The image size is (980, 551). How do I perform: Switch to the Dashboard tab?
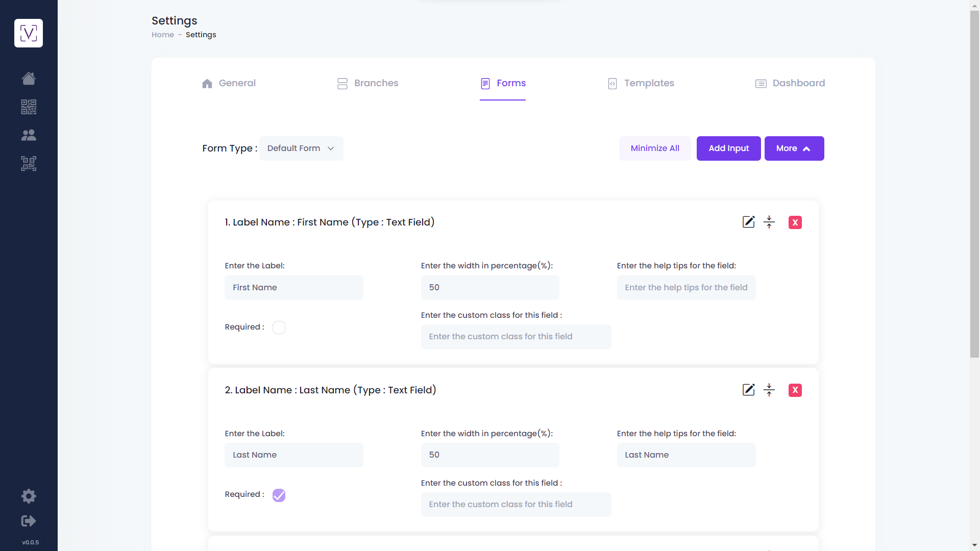790,83
